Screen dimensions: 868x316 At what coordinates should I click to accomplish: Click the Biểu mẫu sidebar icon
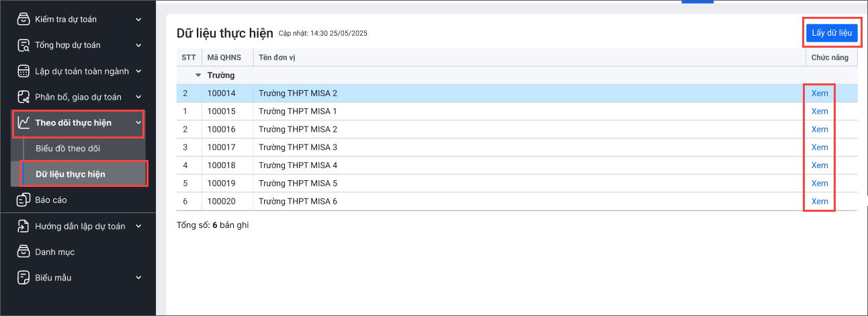(x=24, y=278)
